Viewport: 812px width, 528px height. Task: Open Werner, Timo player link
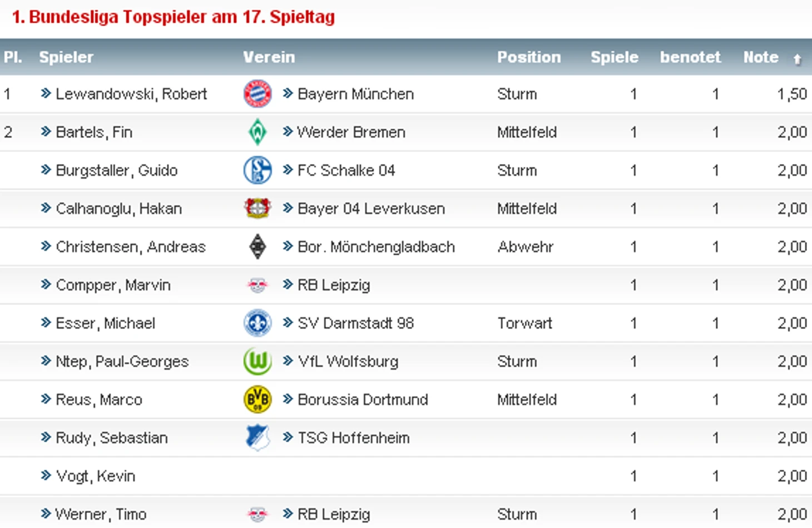click(101, 515)
